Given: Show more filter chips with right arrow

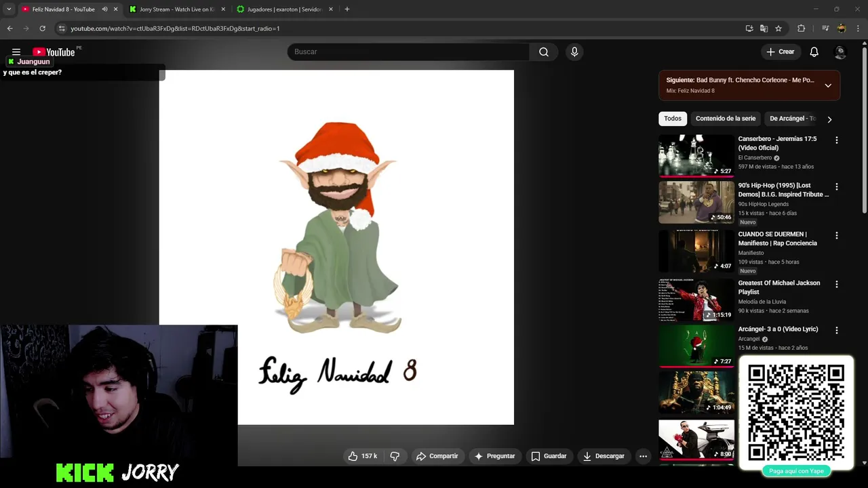Looking at the screenshot, I should click(829, 119).
